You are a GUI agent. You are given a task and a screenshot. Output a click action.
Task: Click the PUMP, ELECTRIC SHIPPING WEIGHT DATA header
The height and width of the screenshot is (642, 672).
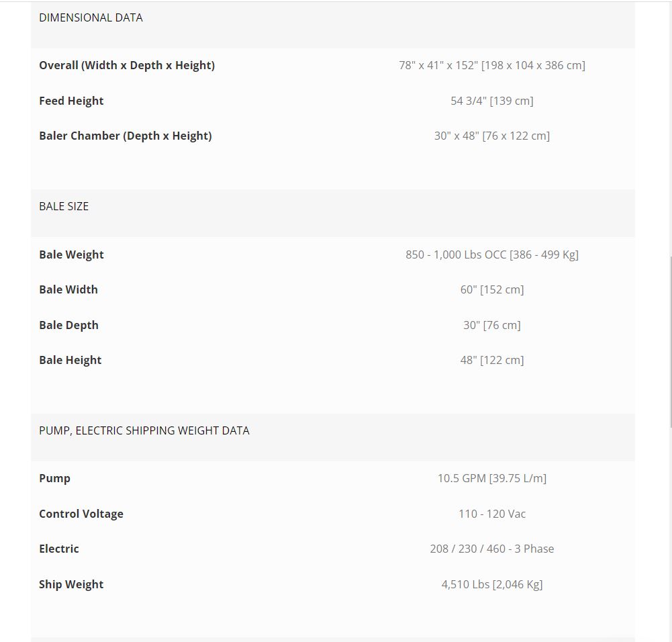tap(144, 430)
